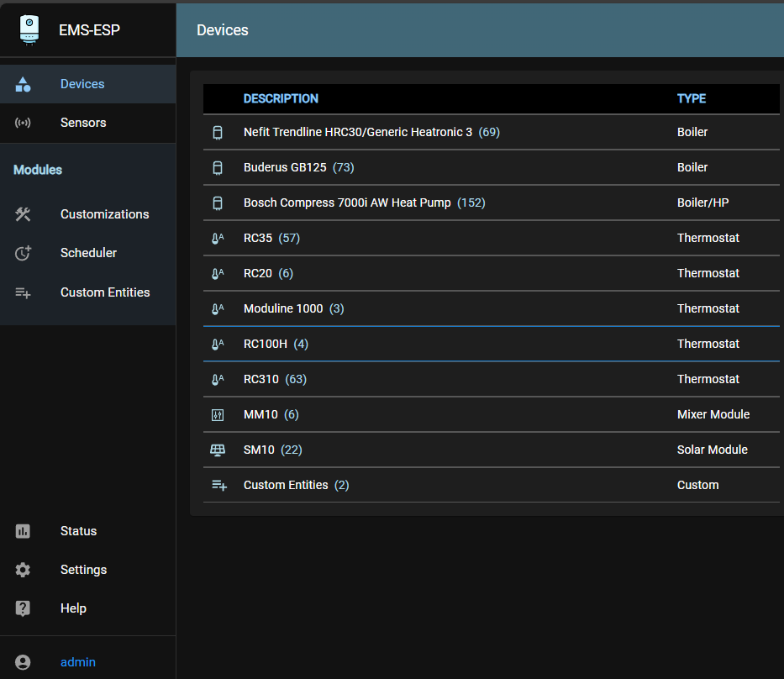Click the SM10 solar panel icon
Screen dimensions: 784x679
[x=218, y=450]
